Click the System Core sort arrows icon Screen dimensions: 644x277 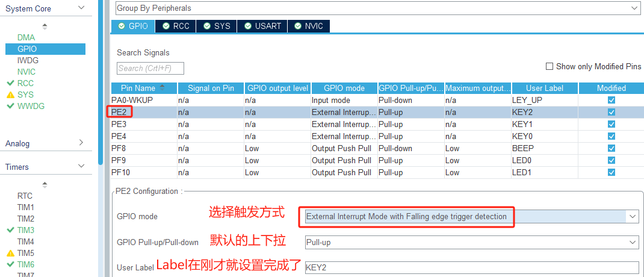tap(45, 26)
